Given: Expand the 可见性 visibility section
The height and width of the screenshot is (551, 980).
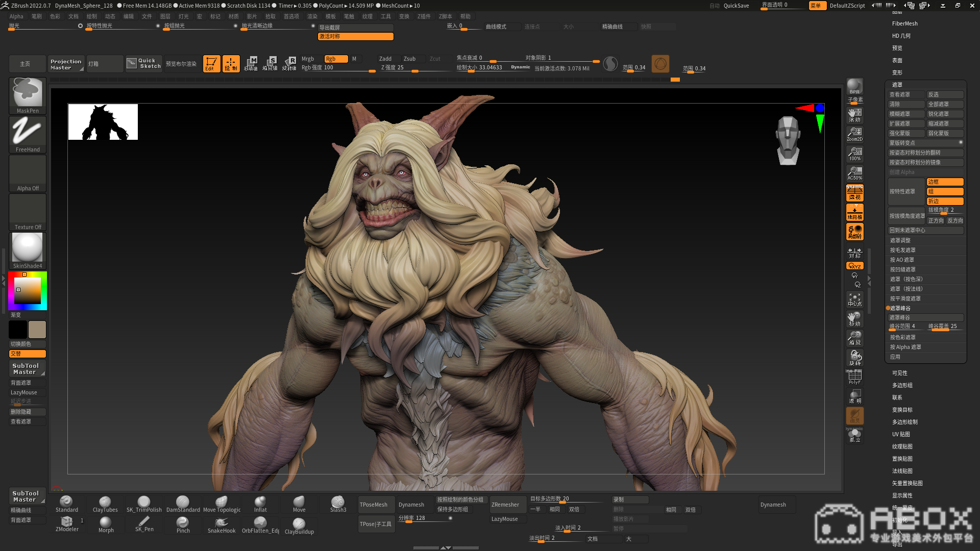Looking at the screenshot, I should point(899,373).
